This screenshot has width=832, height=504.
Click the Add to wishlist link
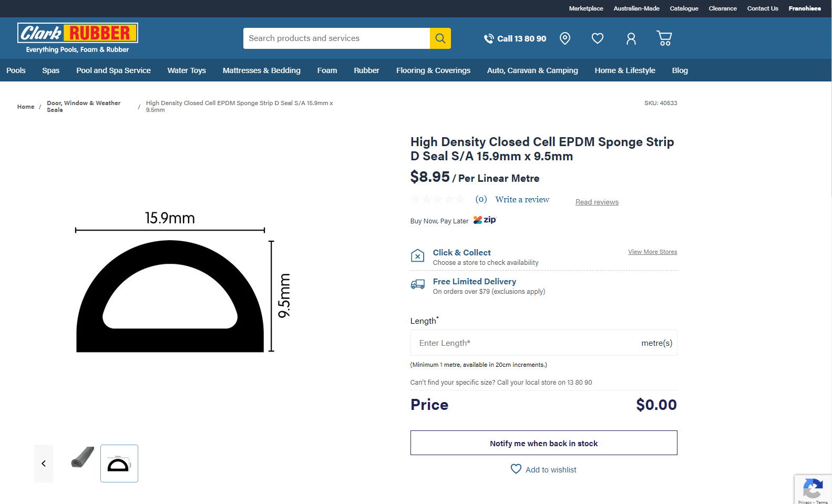click(x=550, y=470)
